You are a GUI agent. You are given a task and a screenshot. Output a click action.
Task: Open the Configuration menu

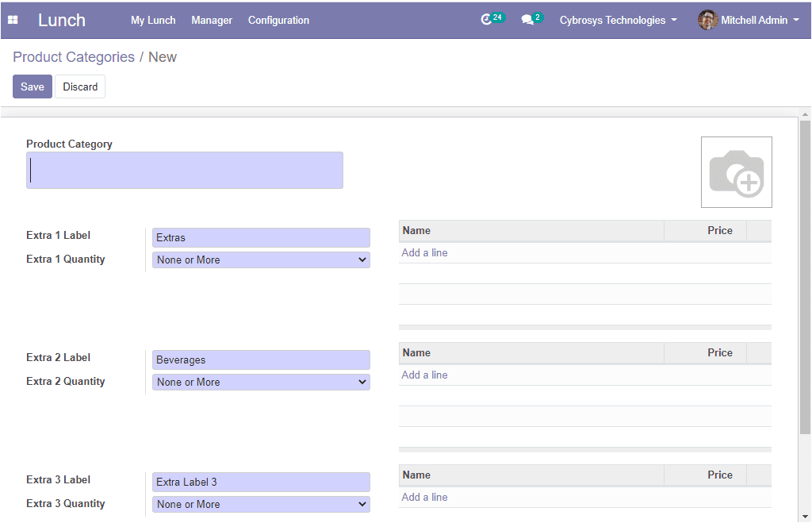[278, 20]
